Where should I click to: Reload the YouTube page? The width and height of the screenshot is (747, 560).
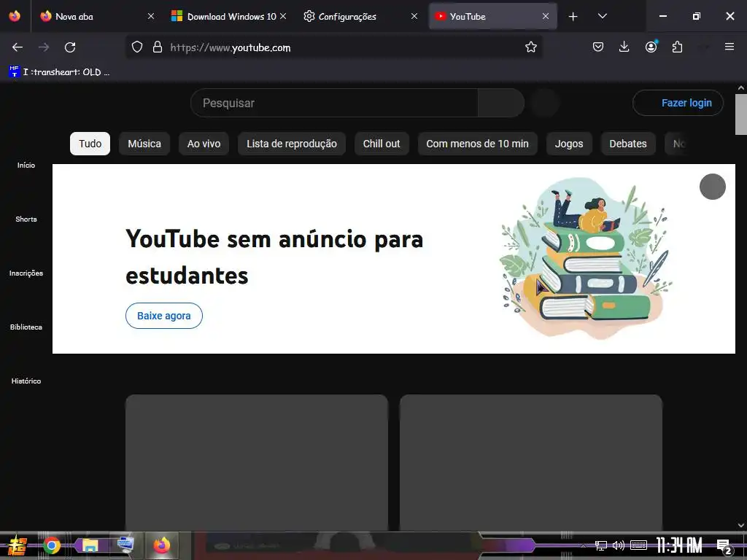[x=70, y=47]
